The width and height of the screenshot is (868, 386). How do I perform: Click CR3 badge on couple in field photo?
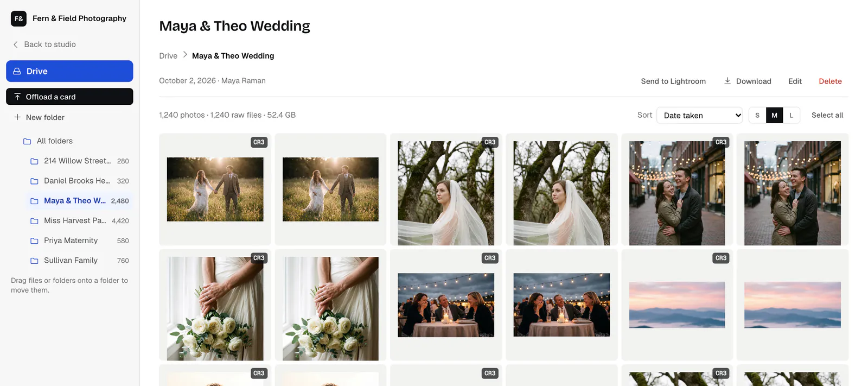point(259,142)
